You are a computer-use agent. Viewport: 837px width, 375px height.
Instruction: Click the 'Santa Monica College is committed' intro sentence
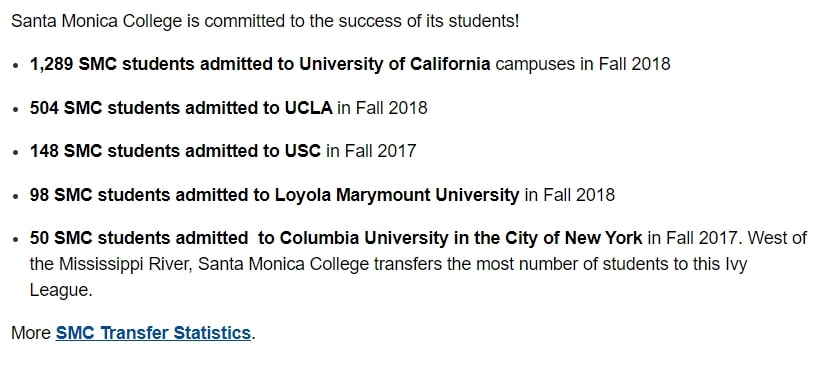pos(265,21)
